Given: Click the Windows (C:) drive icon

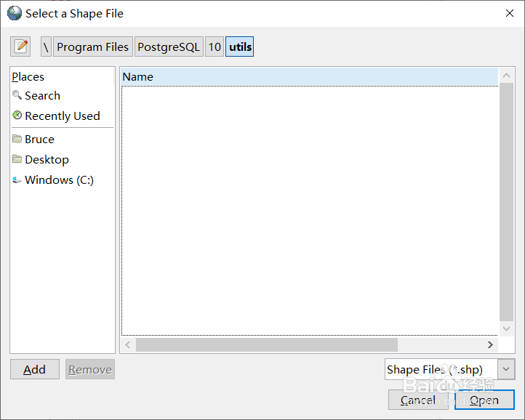Looking at the screenshot, I should [x=17, y=179].
